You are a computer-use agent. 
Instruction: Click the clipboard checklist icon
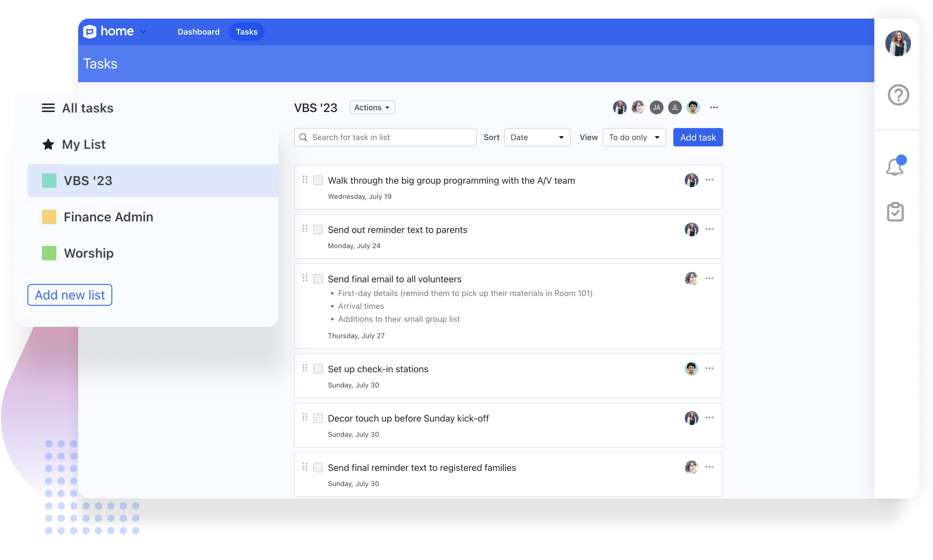pyautogui.click(x=895, y=212)
